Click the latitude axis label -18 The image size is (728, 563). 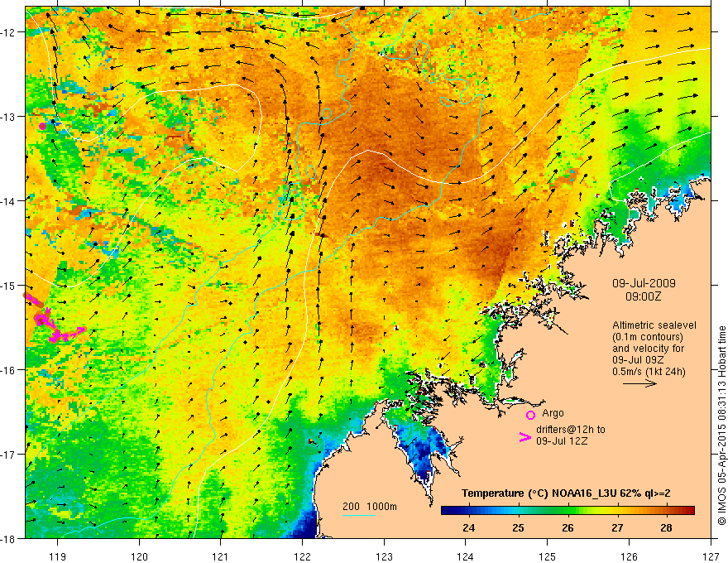(9, 538)
